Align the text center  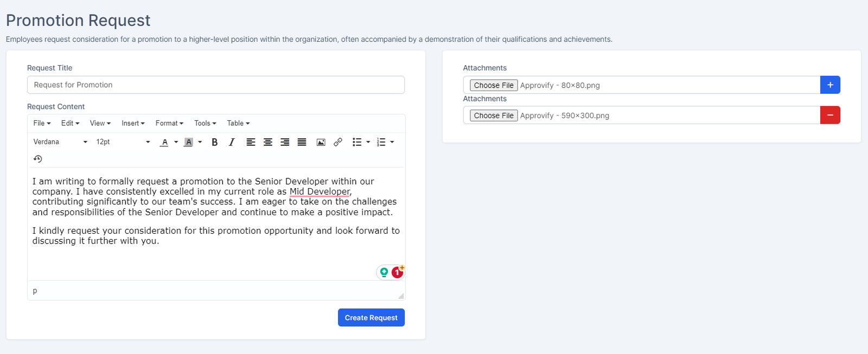[x=267, y=141]
